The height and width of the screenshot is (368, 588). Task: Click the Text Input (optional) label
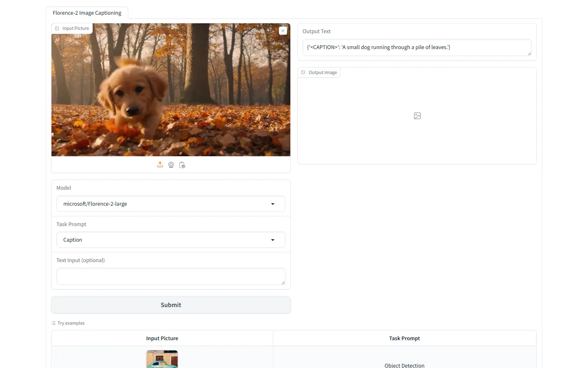(x=80, y=260)
